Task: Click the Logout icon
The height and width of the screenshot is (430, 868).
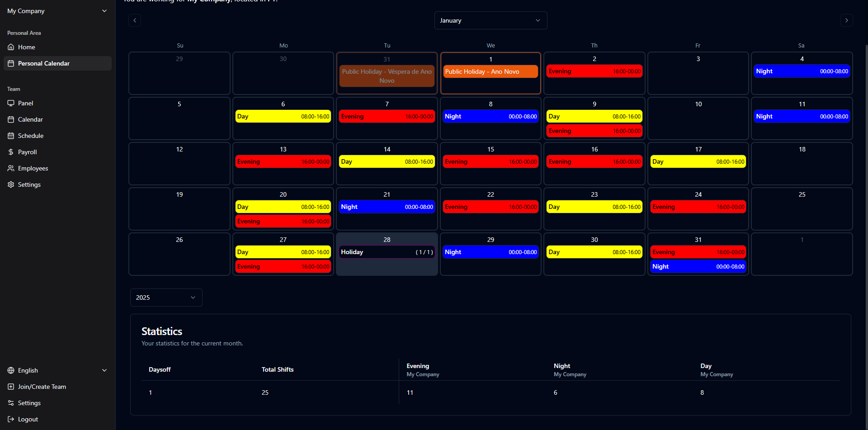Action: 11,419
